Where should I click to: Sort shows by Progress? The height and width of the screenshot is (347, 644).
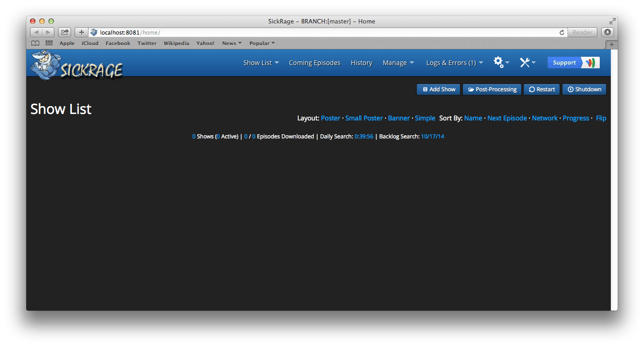[576, 118]
